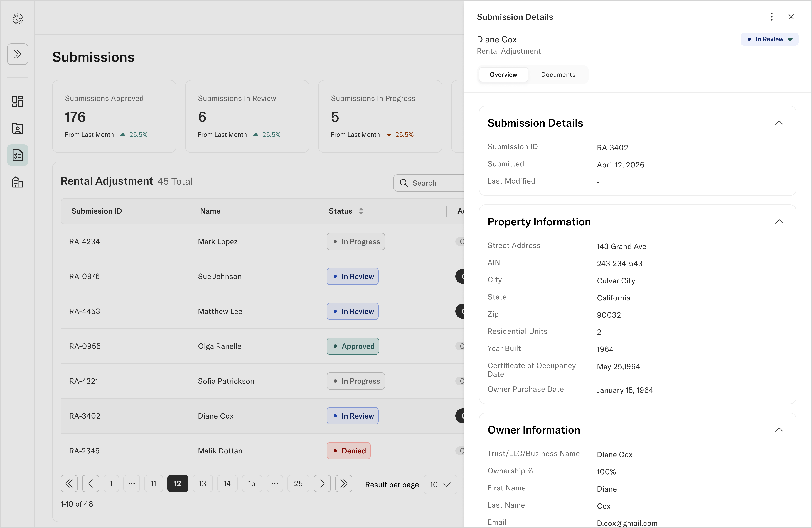
Task: Go to page 13
Action: (203, 483)
